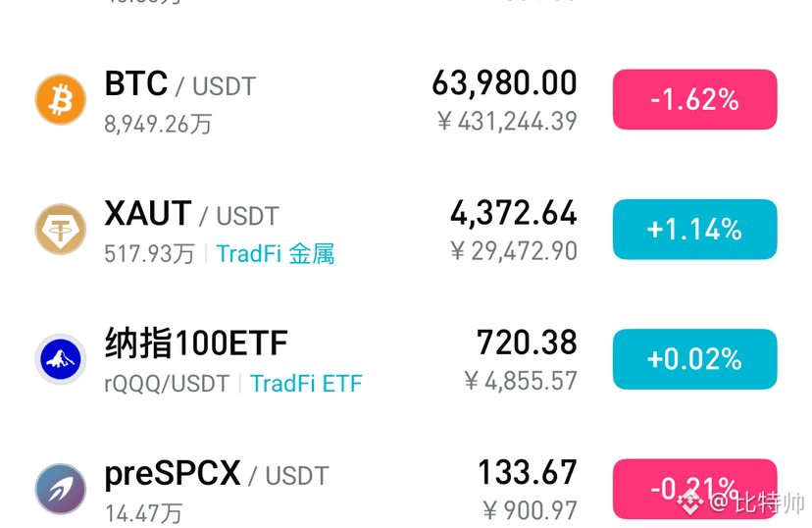The image size is (812, 528).
Task: Select the XAUT / USDT pair name
Action: (x=191, y=214)
